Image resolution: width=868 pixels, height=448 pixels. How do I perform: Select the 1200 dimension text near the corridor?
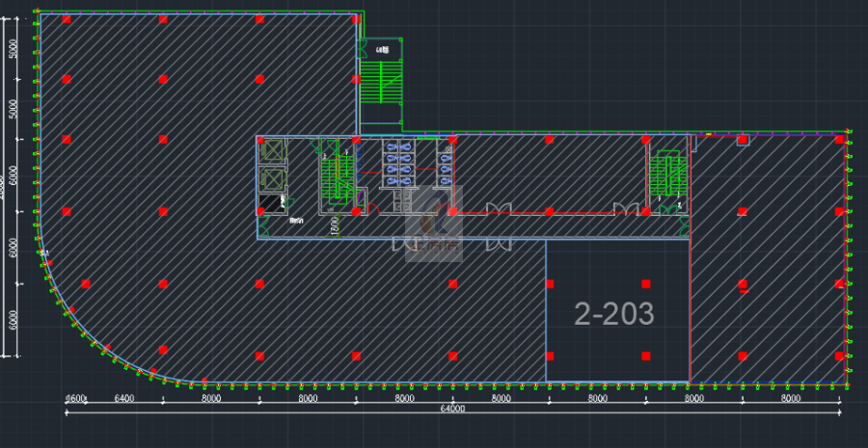click(x=334, y=224)
